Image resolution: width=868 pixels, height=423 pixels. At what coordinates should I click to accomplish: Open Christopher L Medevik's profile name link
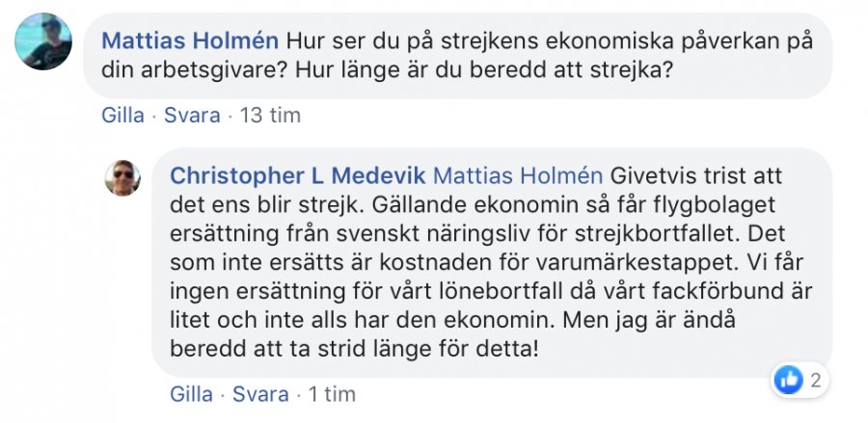coord(297,177)
